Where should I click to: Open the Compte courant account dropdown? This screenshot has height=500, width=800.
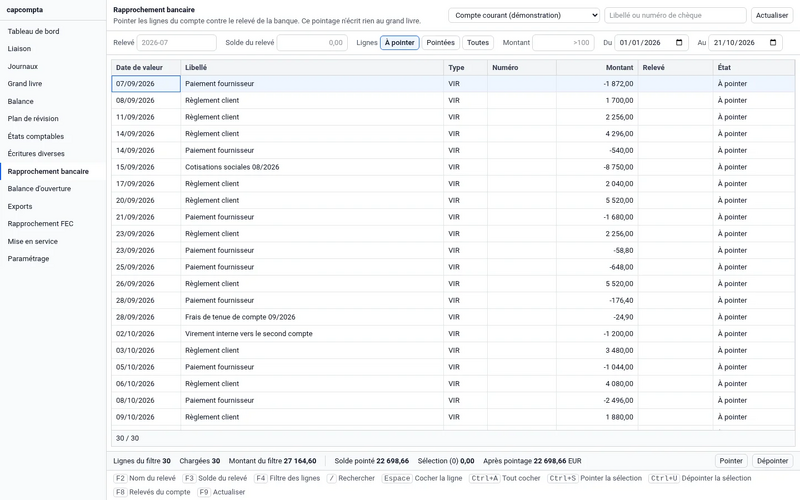pyautogui.click(x=523, y=15)
